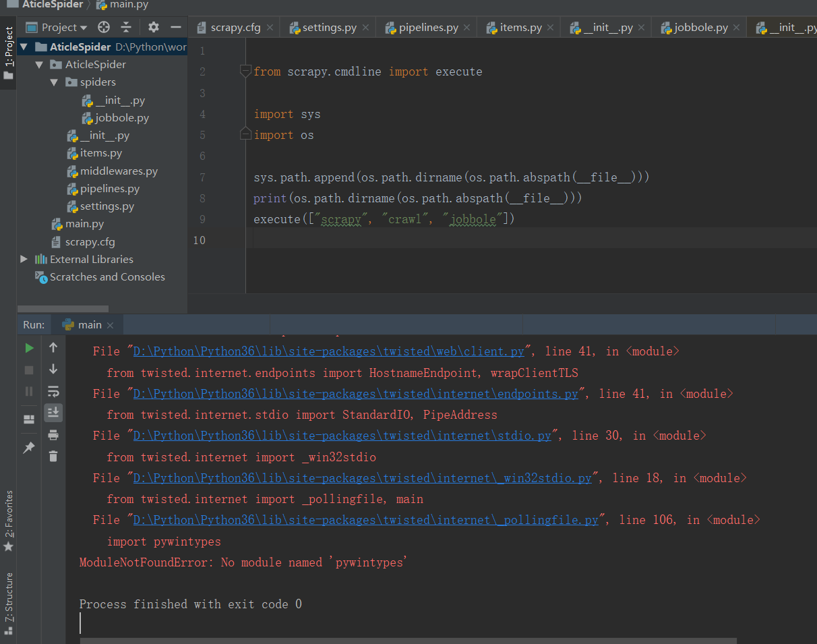
Task: Open the _pollingfile.py traceback link
Action: (365, 520)
